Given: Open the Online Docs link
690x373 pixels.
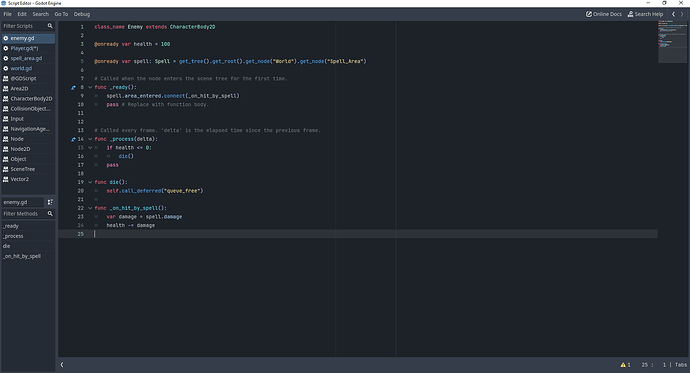Looking at the screenshot, I should point(603,14).
